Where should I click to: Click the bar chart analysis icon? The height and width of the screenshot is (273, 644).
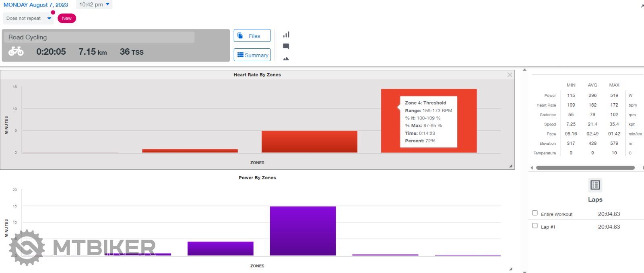[286, 35]
